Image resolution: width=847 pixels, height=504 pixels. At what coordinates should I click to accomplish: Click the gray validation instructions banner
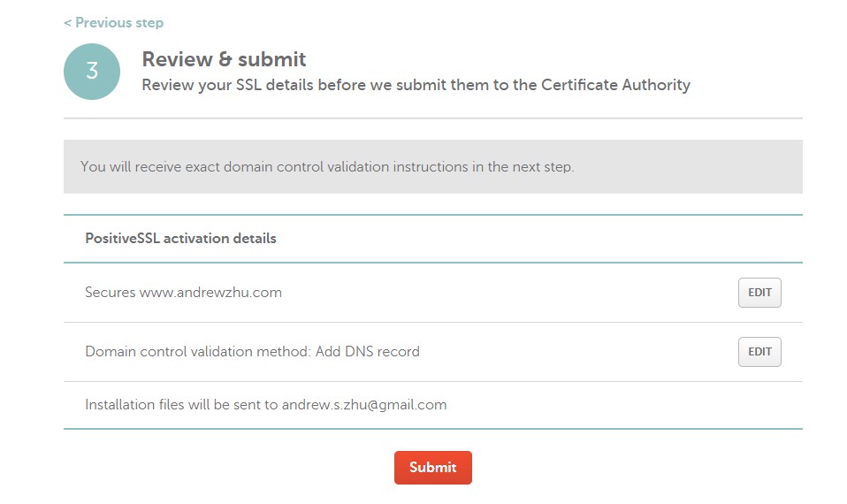point(432,166)
